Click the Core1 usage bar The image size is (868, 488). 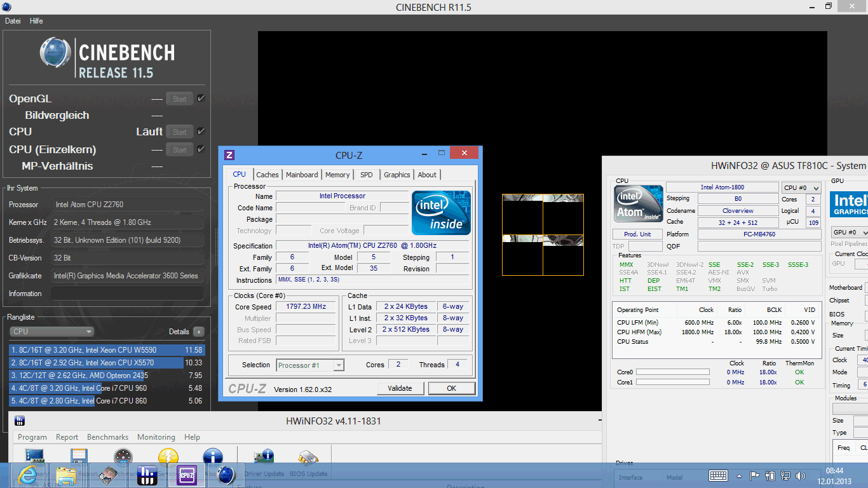click(673, 383)
